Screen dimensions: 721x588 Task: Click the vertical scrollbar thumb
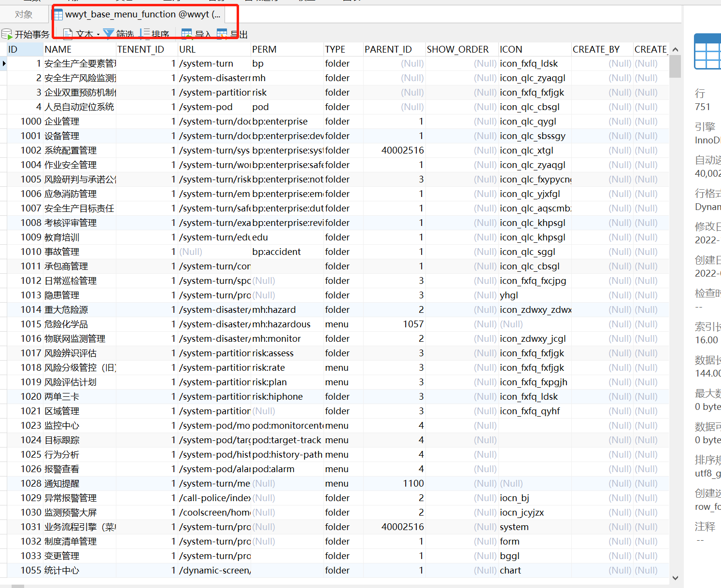point(675,67)
